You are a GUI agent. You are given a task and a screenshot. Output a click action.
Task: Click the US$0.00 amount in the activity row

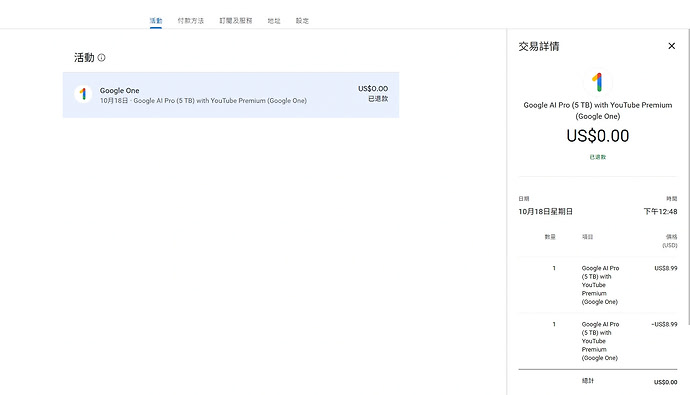[373, 88]
